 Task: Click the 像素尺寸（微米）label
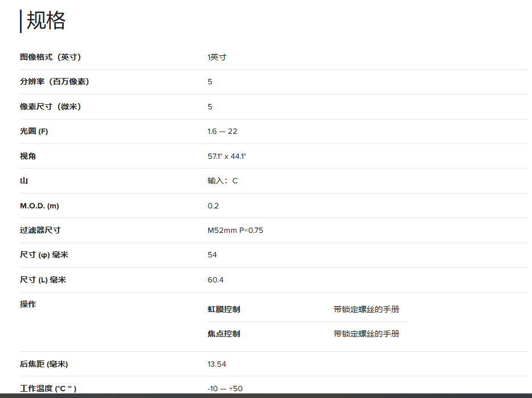click(50, 106)
